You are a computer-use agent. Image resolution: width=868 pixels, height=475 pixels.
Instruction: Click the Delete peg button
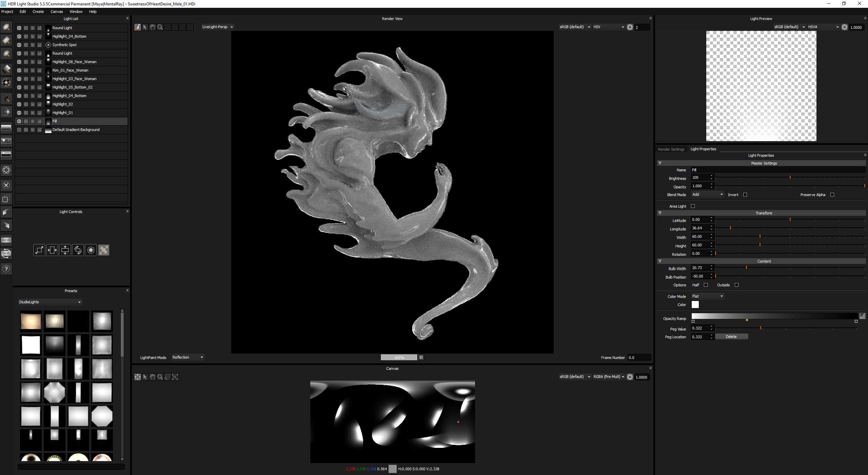(x=731, y=337)
